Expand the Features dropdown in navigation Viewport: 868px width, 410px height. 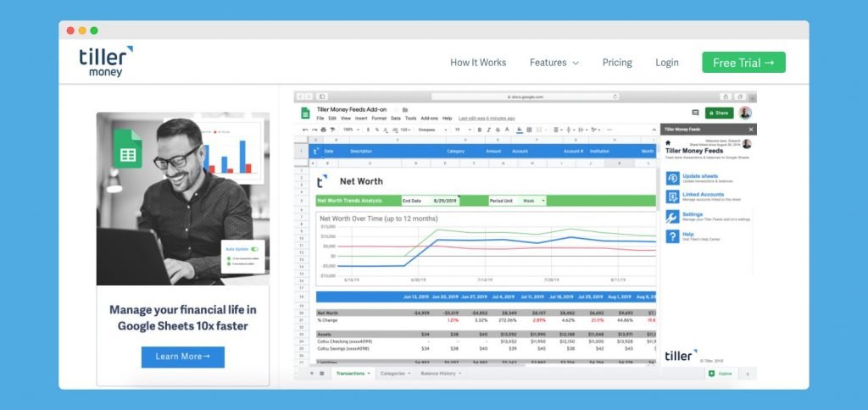[554, 63]
